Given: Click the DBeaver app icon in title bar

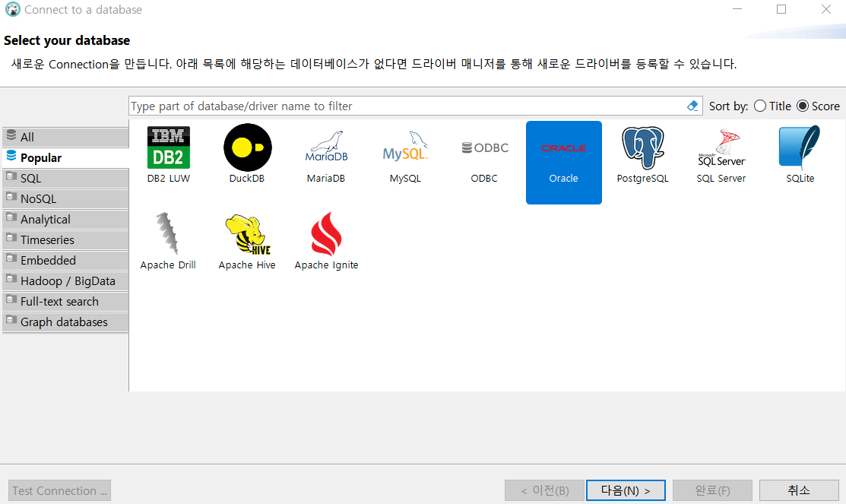Looking at the screenshot, I should [12, 9].
